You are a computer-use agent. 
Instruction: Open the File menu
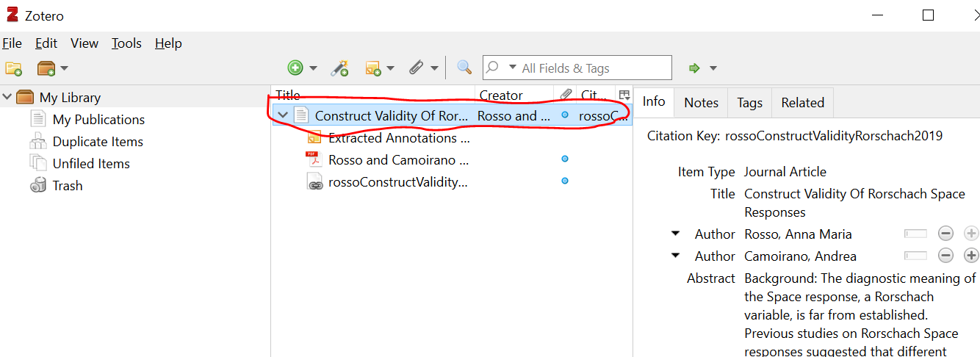(12, 43)
